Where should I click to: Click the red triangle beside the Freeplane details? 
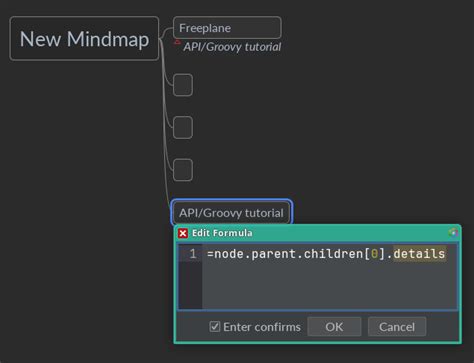click(177, 42)
